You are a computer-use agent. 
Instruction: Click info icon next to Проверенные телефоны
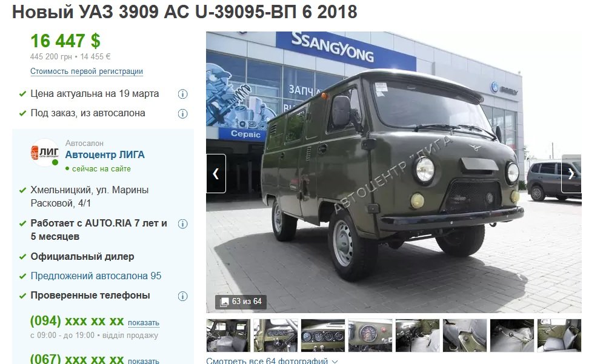tap(182, 296)
